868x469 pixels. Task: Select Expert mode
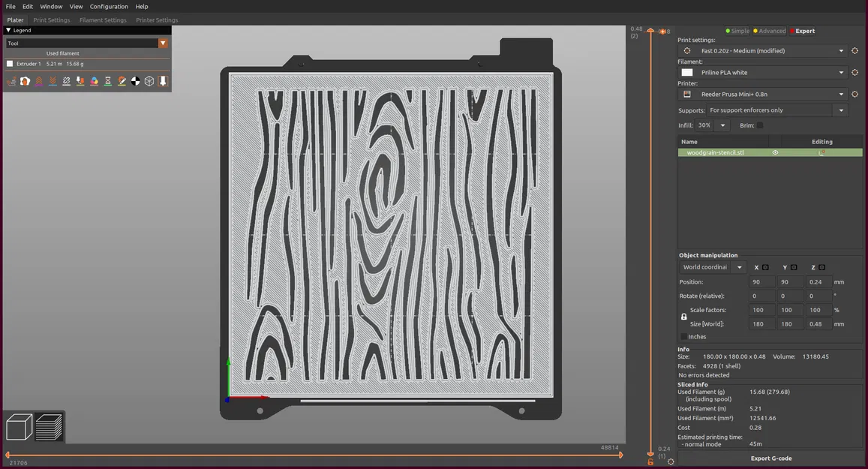803,31
